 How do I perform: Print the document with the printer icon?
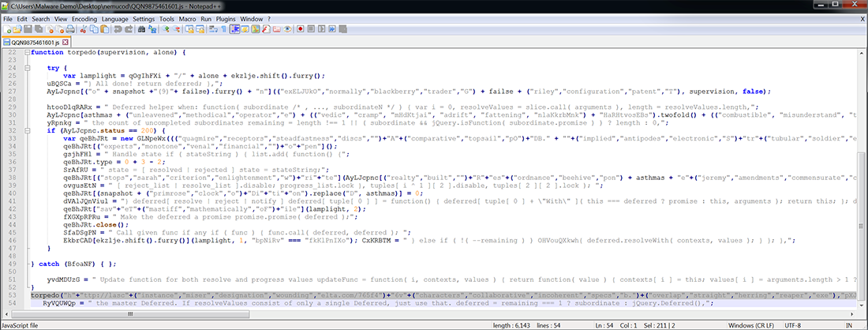(69, 28)
